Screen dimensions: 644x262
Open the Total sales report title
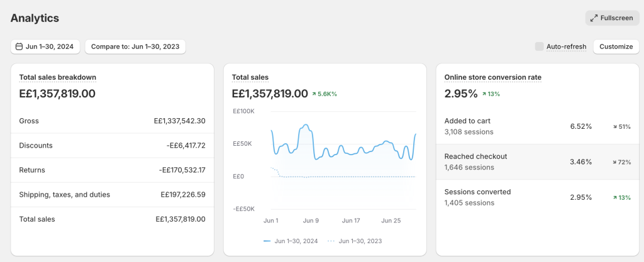[x=250, y=77]
